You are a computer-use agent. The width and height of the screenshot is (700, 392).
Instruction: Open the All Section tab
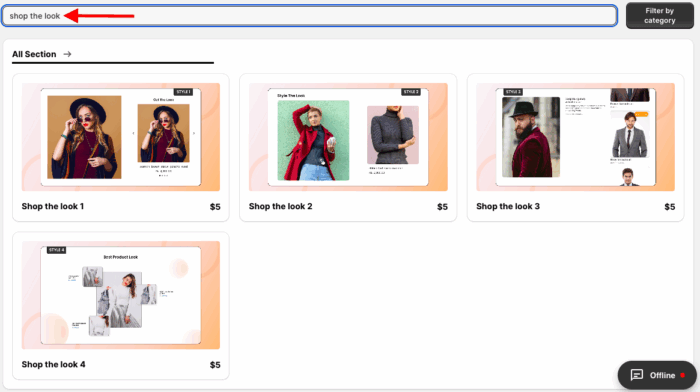(x=34, y=54)
